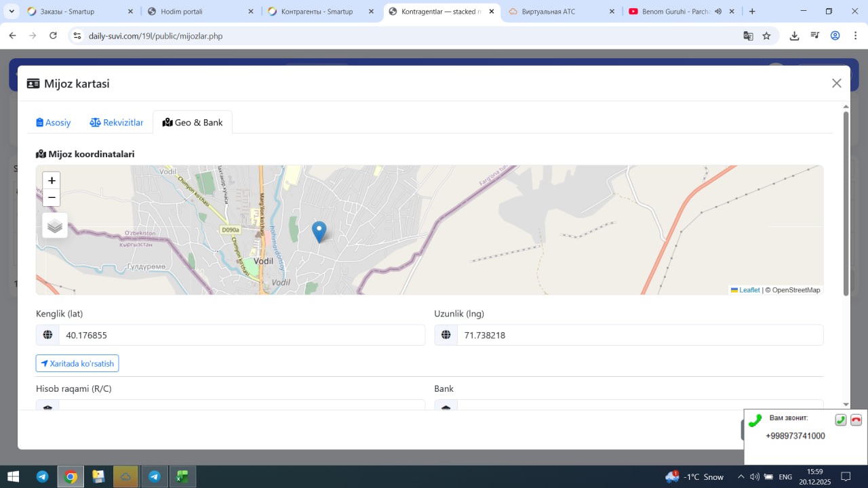Click the blue location pin on map

[x=319, y=232]
